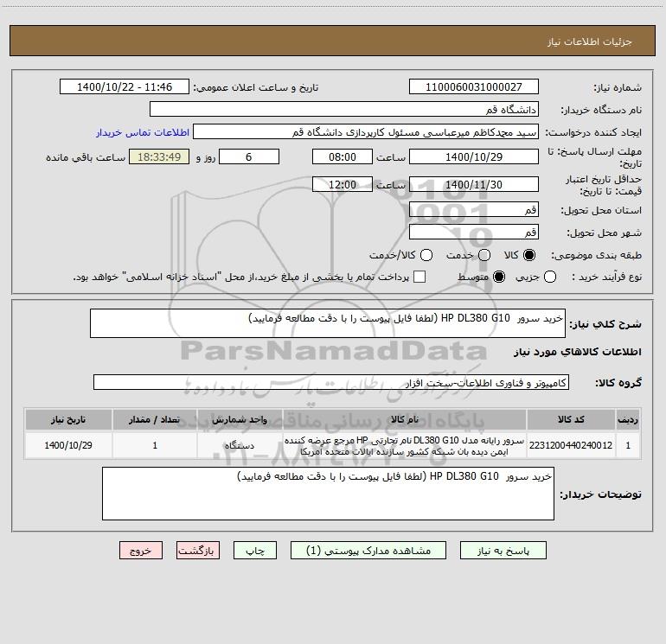Viewport: 666px width, 644px height.
Task: Click the countdown timer field 18:33:49
Action: pyautogui.click(x=159, y=156)
